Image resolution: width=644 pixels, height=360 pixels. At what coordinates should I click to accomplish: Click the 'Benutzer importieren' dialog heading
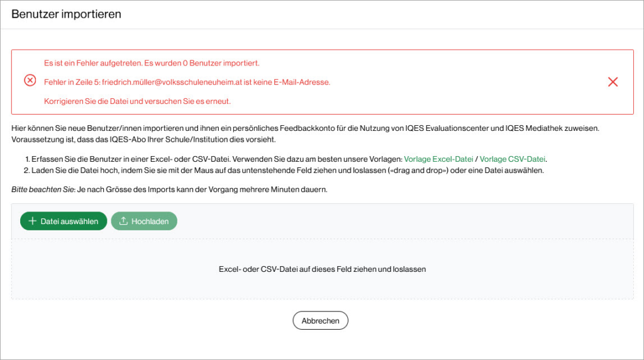click(66, 14)
